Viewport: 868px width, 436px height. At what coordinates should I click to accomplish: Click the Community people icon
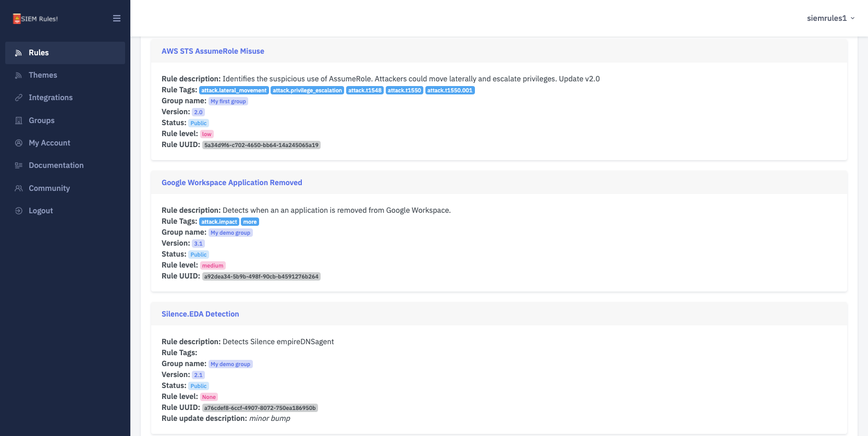[18, 188]
